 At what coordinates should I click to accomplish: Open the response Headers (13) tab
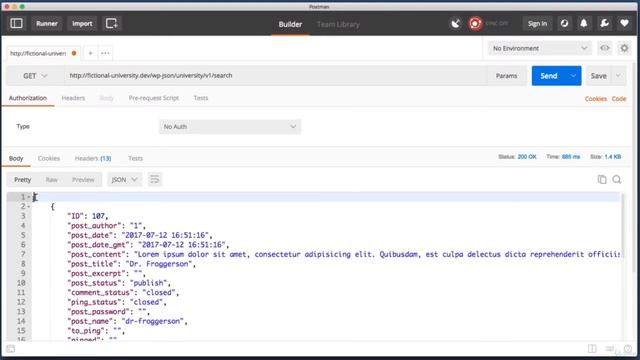[93, 158]
